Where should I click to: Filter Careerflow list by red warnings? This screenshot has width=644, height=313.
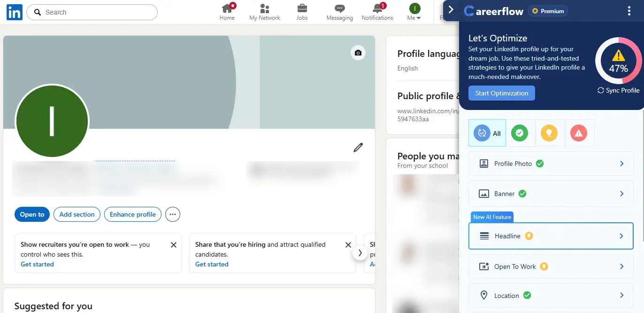click(579, 133)
